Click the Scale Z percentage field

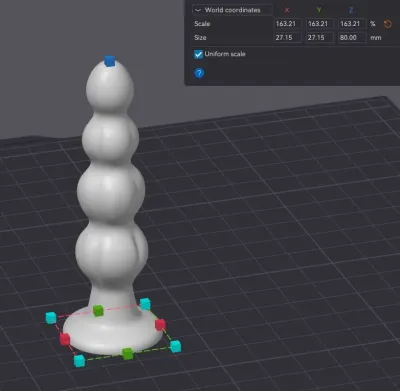point(352,24)
